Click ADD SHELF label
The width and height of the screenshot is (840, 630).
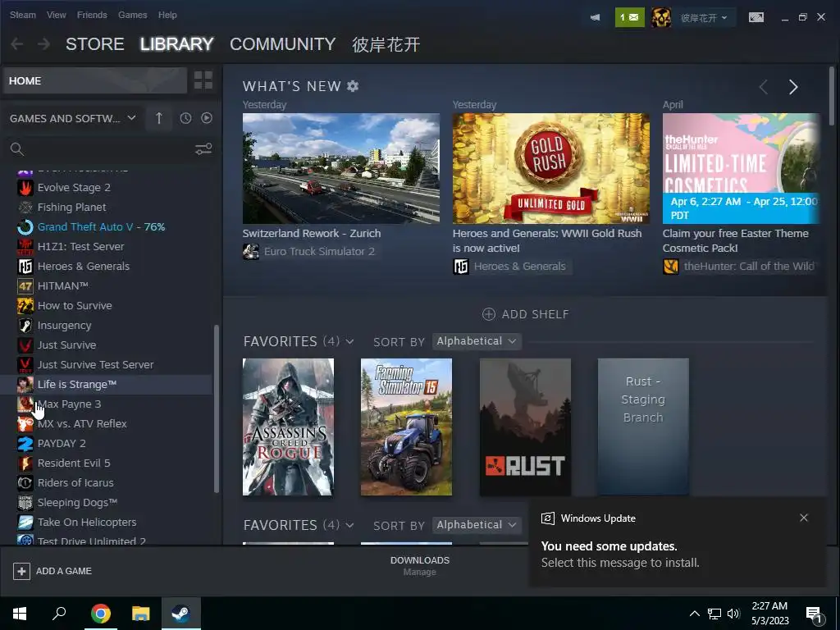[x=535, y=314]
